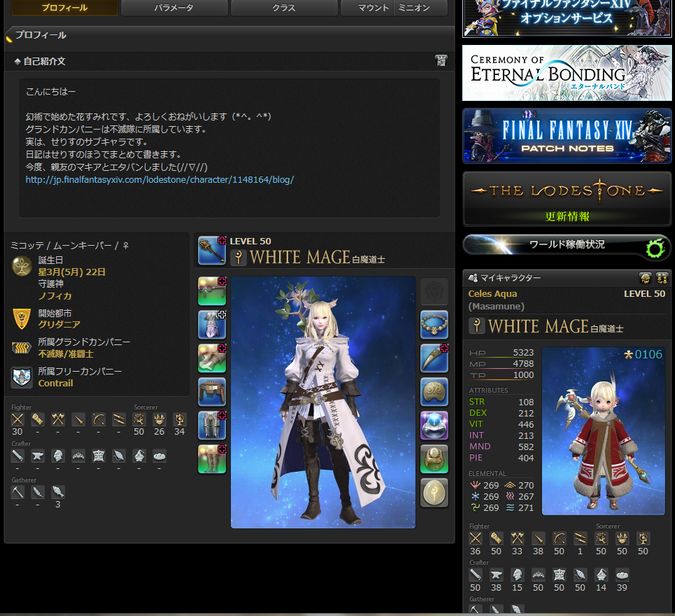The width and height of the screenshot is (675, 616).
Task: Select the hands gear slot icon
Action: (x=212, y=358)
